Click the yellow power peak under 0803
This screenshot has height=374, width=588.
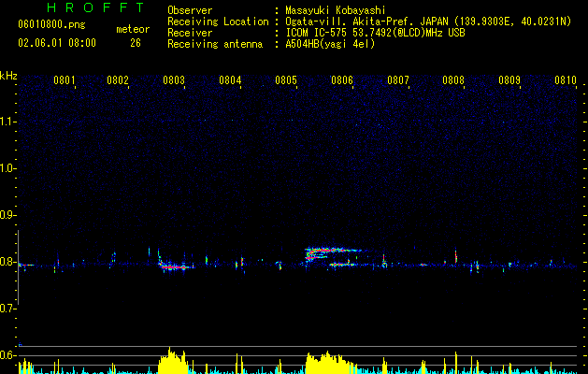pyautogui.click(x=173, y=361)
